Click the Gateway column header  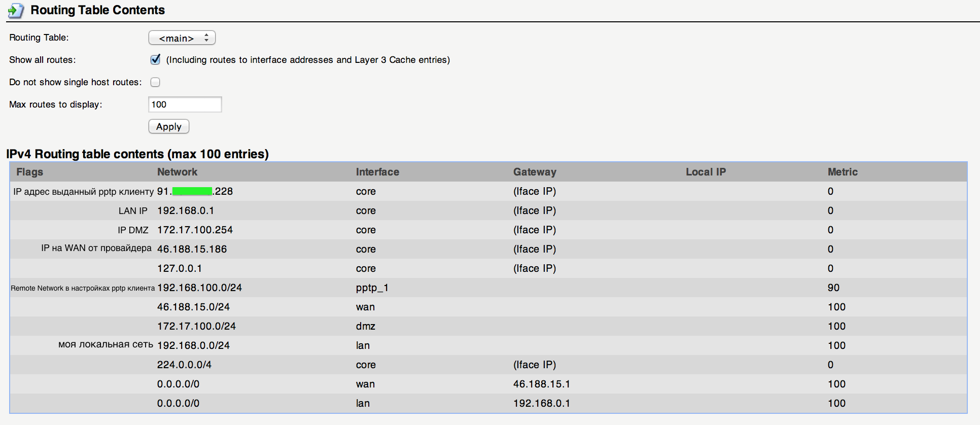535,172
